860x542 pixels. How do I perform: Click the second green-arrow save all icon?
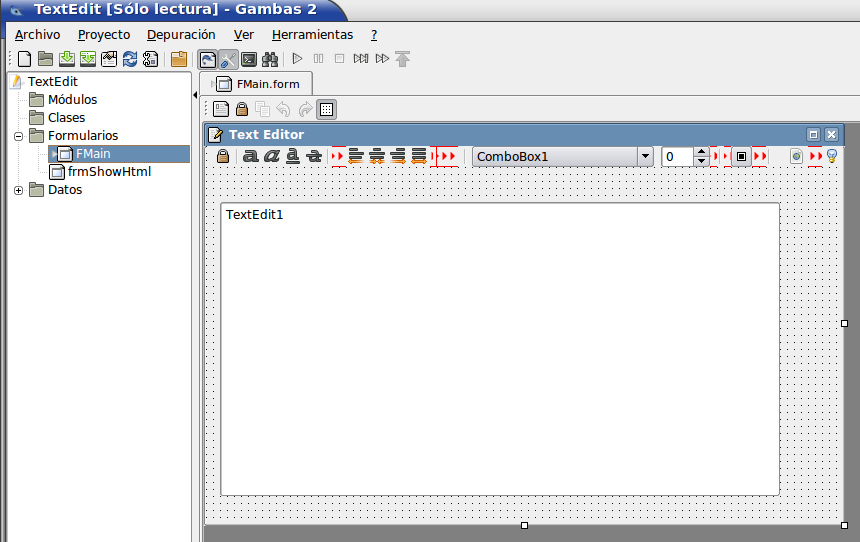pos(88,59)
